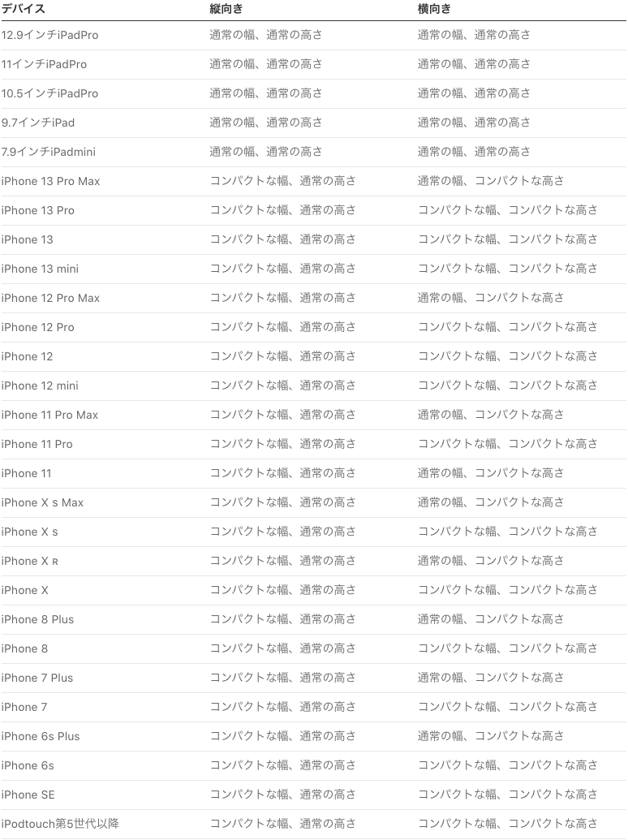Click the 縦向き column header
Viewport: 628px width, 840px height.
(x=226, y=9)
